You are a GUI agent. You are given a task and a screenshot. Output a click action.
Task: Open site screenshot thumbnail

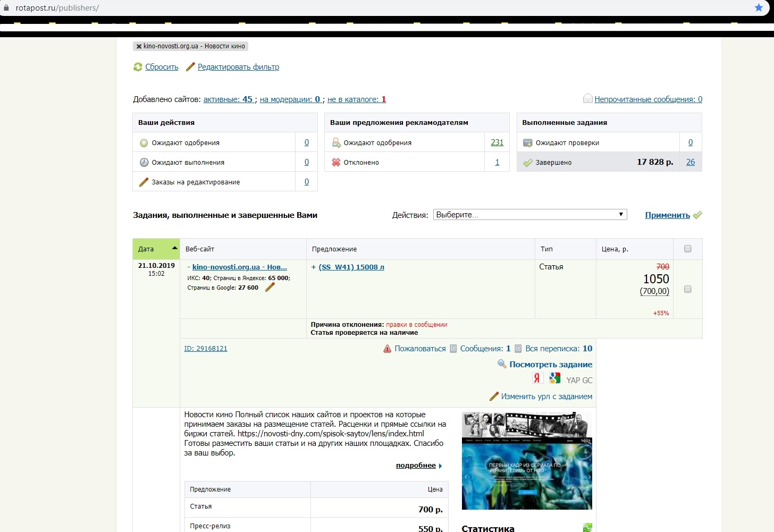tap(527, 461)
